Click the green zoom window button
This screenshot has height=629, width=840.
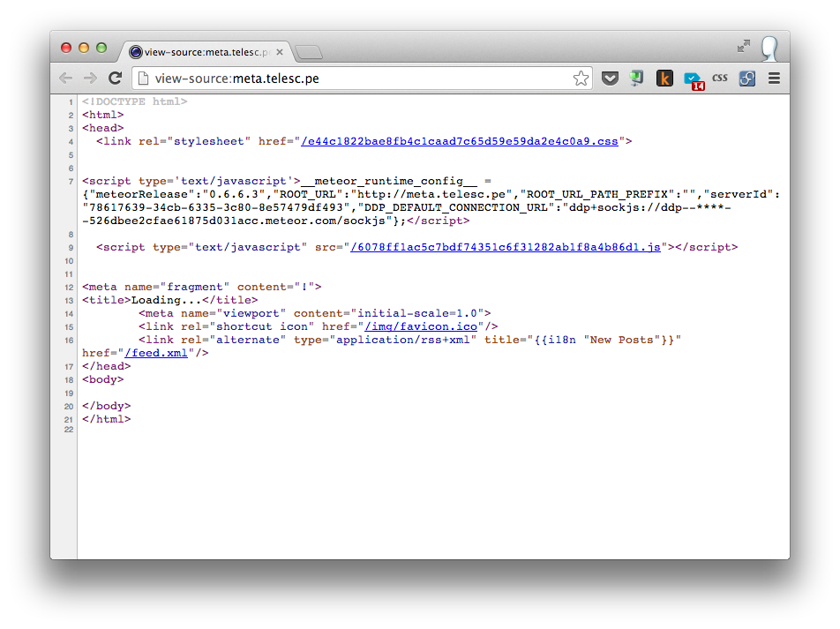pos(101,48)
